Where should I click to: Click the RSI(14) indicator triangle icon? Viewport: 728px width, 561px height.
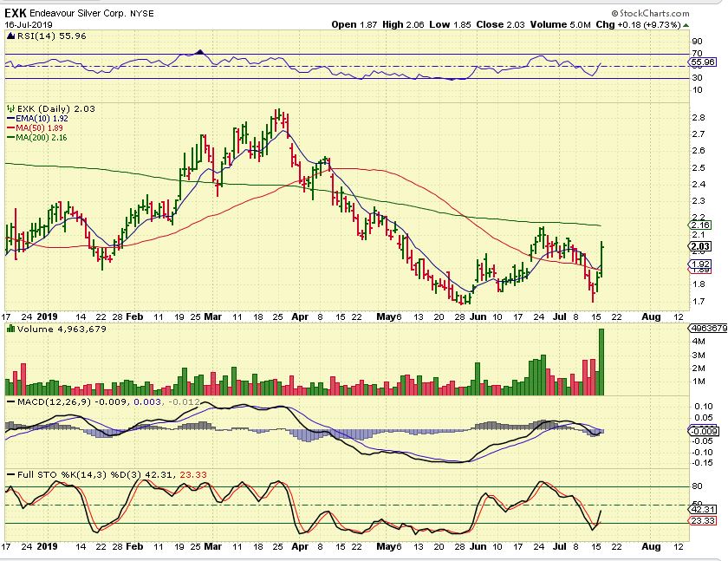[x=11, y=36]
